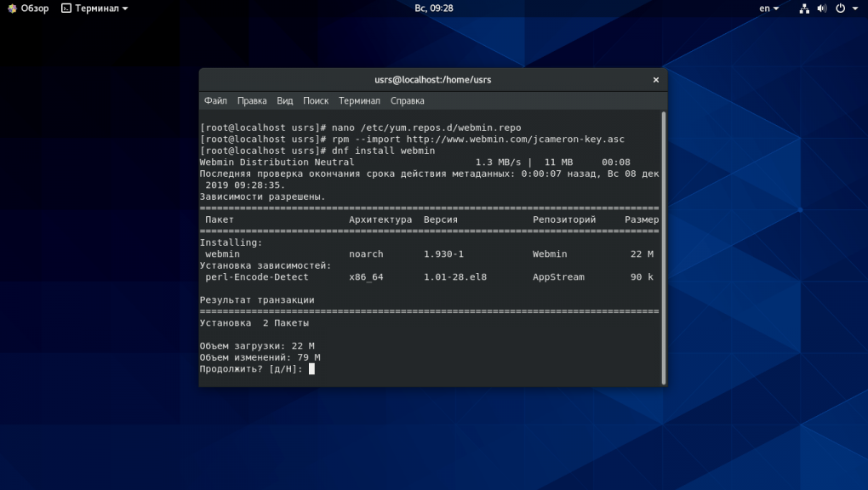Viewport: 868px width, 490px height.
Task: Click the title usrs@localhost:/home/usrs
Action: [433, 79]
